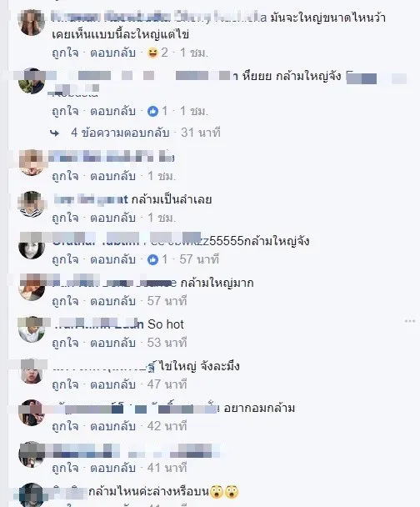This screenshot has height=507, width=420.
Task: Click the reply arrow icon beside 4 ข้อความตอบกลับ
Action: point(55,133)
